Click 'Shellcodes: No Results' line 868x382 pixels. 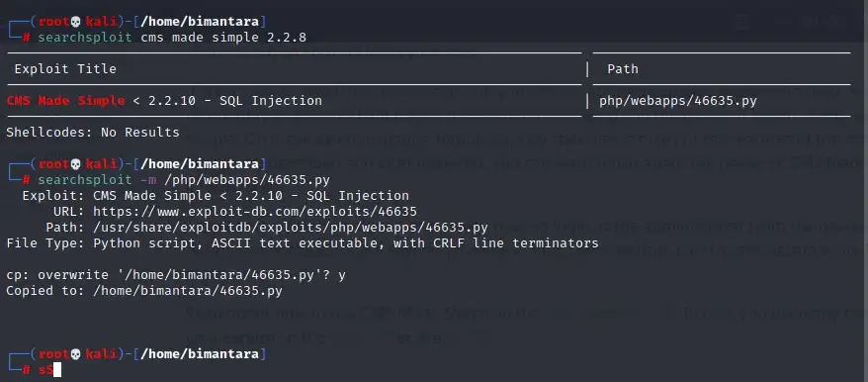tap(93, 133)
